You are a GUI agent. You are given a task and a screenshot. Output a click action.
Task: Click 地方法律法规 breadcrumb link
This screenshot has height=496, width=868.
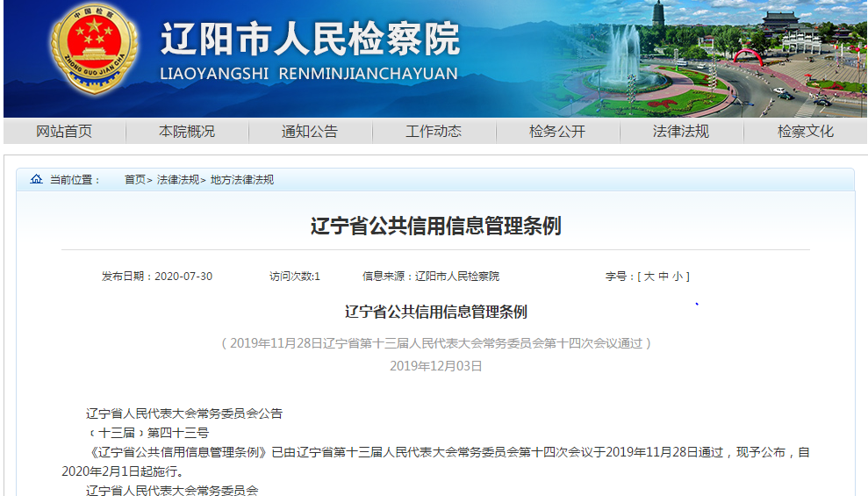(x=242, y=179)
